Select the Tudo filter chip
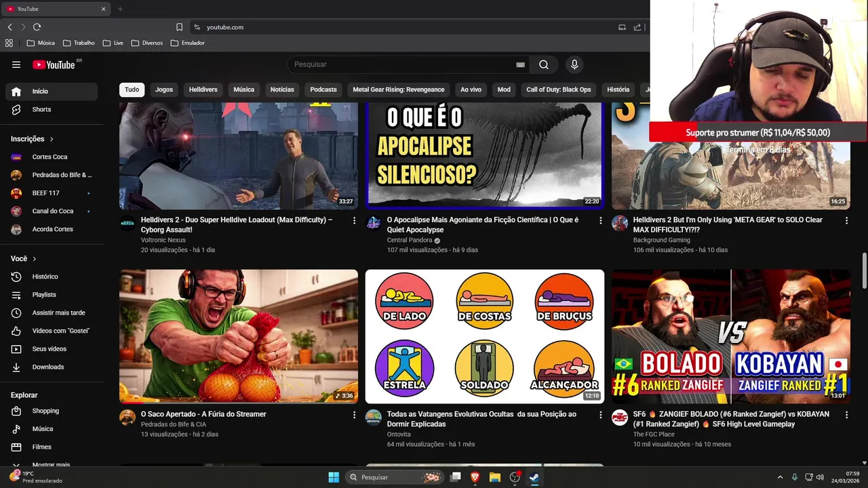This screenshot has width=868, height=488. tap(132, 89)
